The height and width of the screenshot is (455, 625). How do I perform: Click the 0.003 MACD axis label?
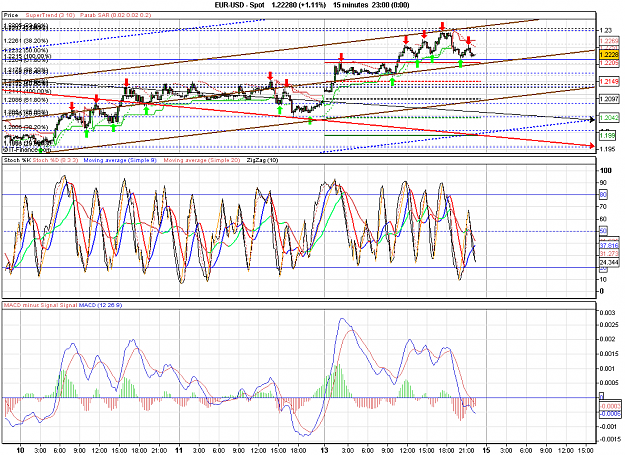point(607,312)
